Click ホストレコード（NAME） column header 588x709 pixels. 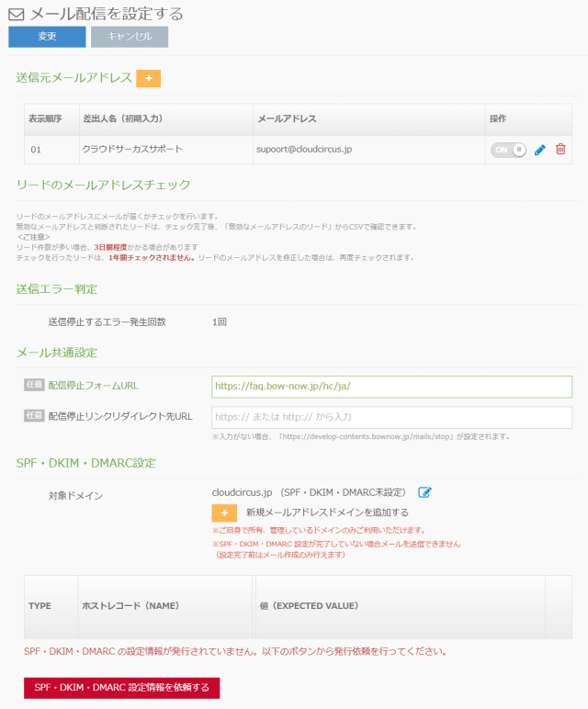coord(165,607)
